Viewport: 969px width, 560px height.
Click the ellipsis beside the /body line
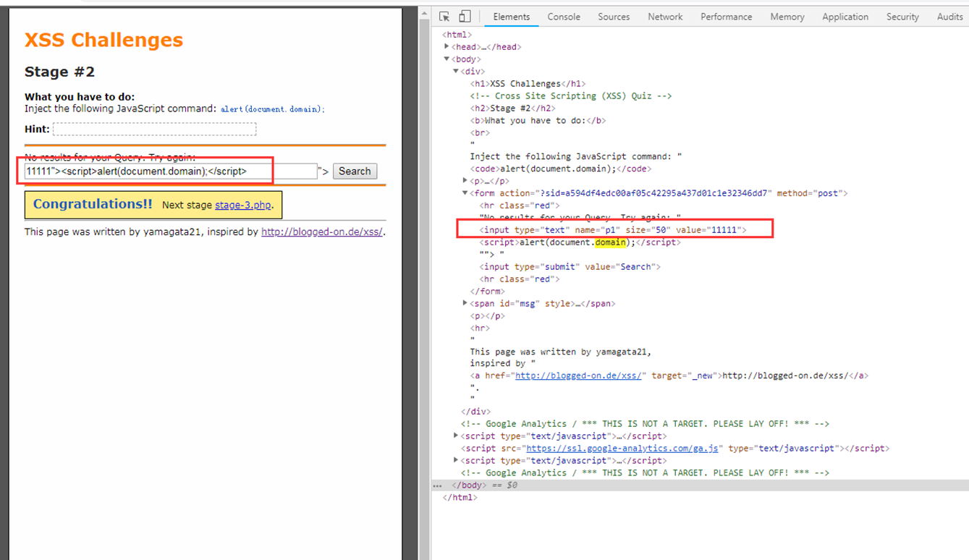pyautogui.click(x=437, y=485)
